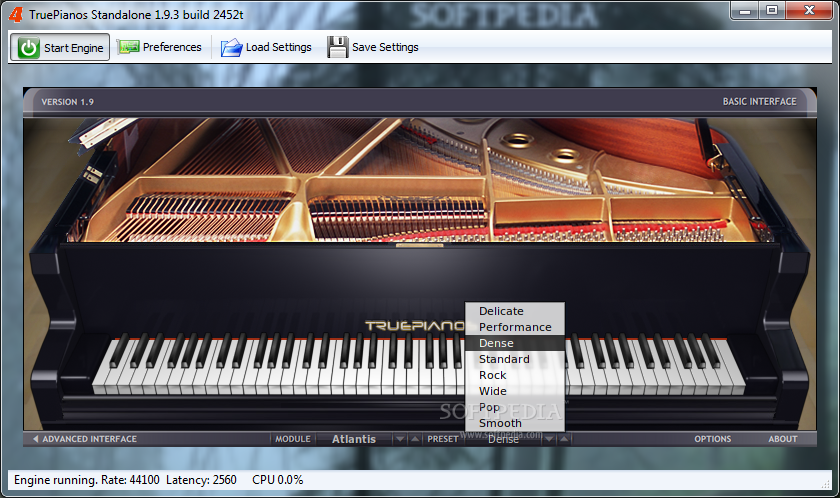Step module down with arrow beside Atlantis
Image resolution: width=840 pixels, height=498 pixels.
point(400,439)
